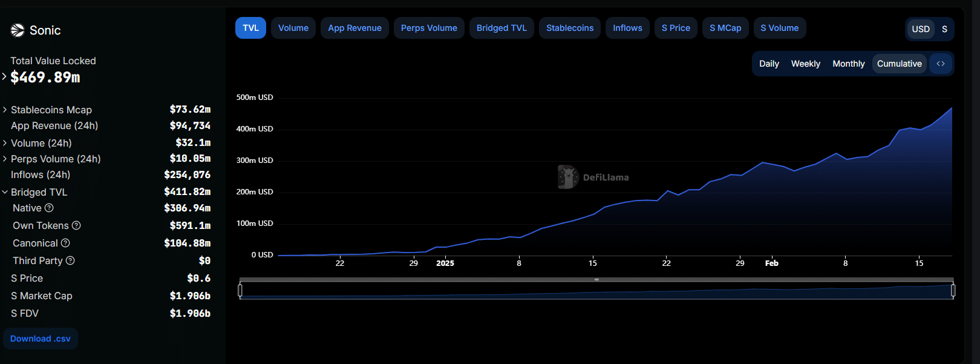Click the 0 USD axis label
Image resolution: width=980 pixels, height=364 pixels.
pos(262,255)
